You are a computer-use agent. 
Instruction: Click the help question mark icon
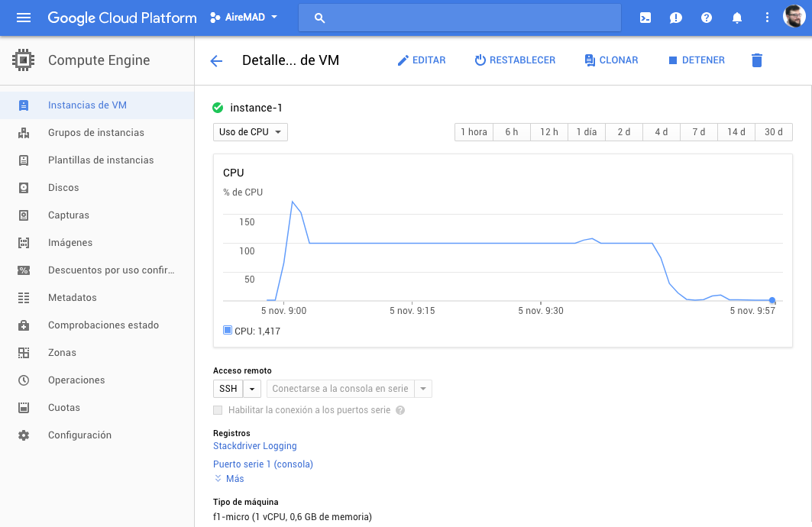(707, 18)
